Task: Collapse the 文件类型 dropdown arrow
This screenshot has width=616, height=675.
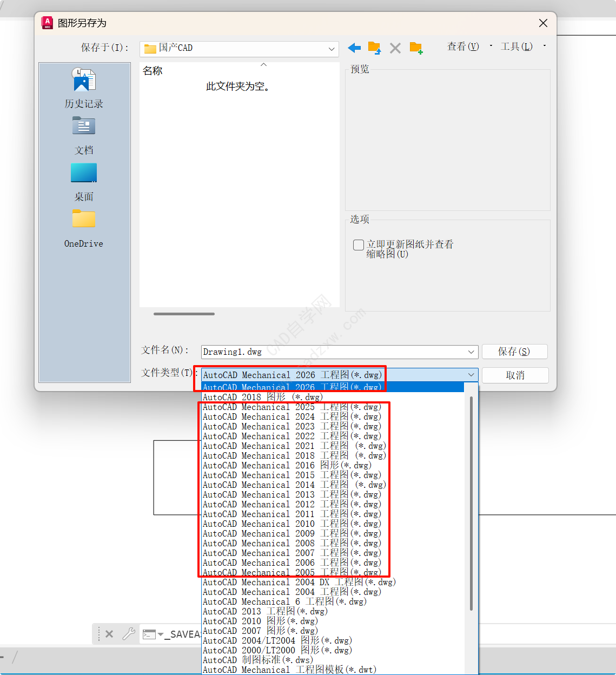Action: pyautogui.click(x=471, y=375)
